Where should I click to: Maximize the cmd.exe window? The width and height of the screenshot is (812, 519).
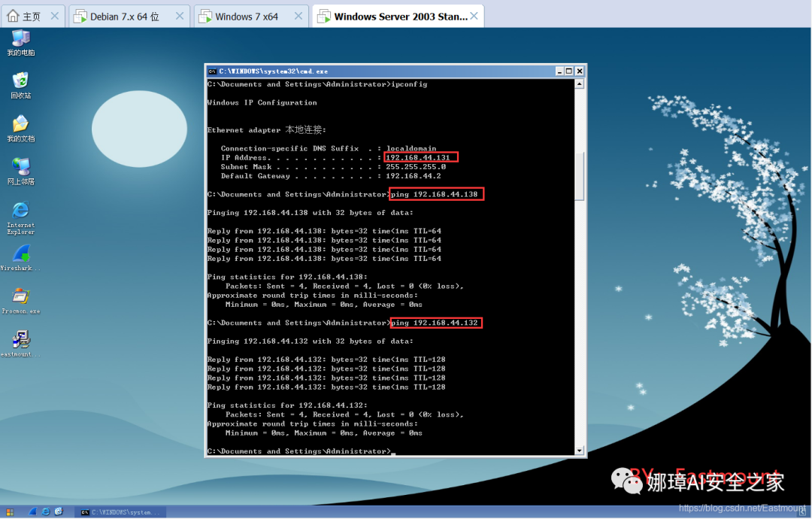569,71
